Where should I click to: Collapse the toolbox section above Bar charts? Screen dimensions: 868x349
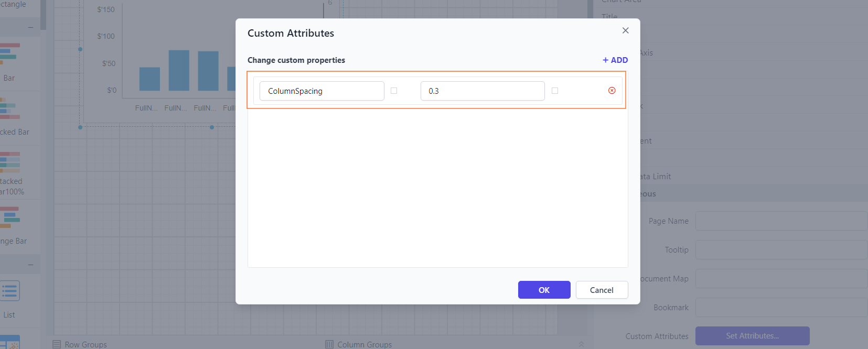30,27
